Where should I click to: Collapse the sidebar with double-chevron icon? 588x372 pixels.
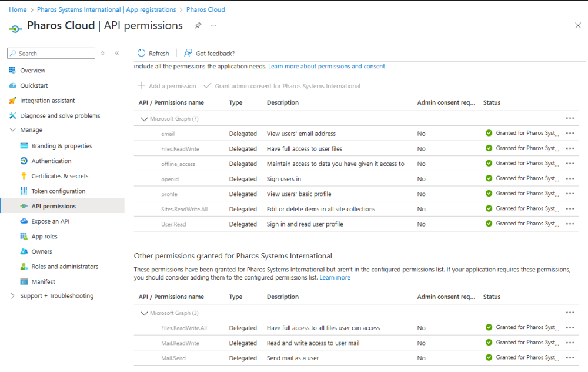point(117,54)
